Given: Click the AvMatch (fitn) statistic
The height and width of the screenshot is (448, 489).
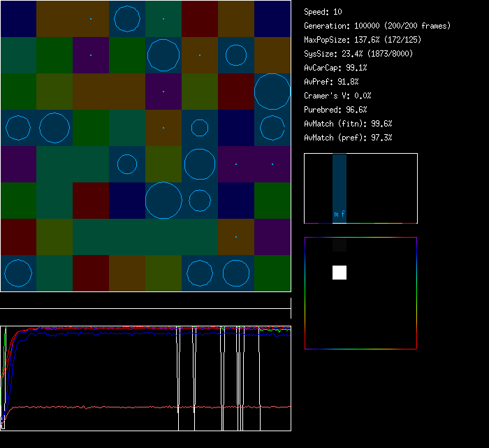Looking at the screenshot, I should [348, 124].
